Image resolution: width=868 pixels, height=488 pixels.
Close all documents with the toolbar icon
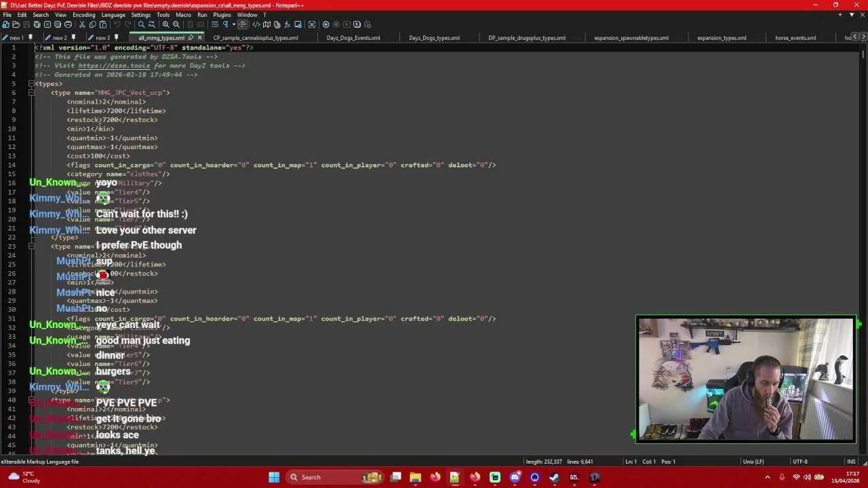click(58, 24)
